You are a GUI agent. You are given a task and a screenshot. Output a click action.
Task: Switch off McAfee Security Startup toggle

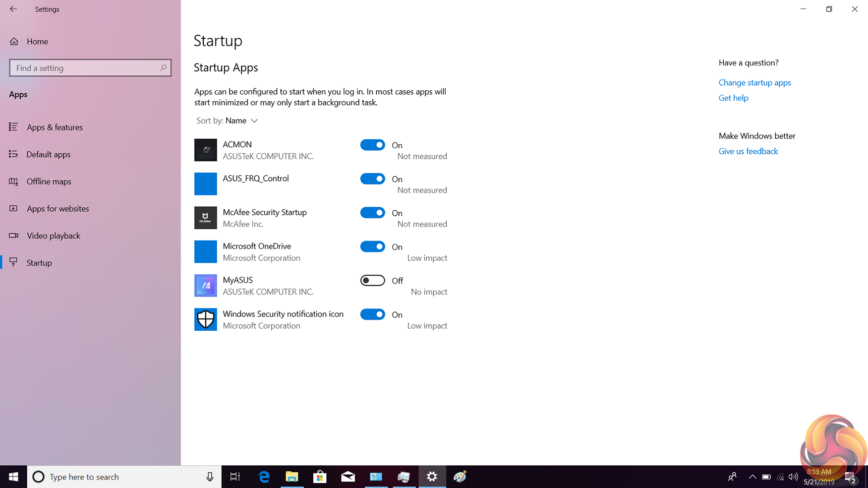point(373,213)
